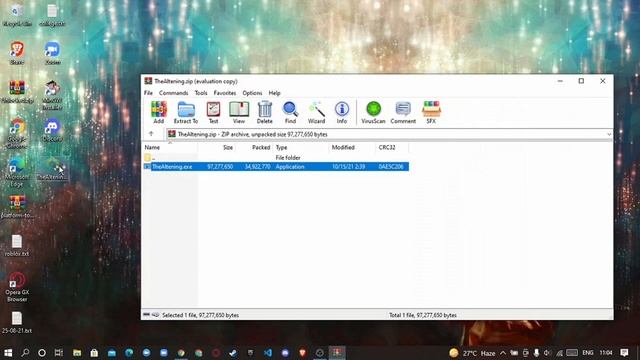The width and height of the screenshot is (640, 360).
Task: Click the Add toolbar icon
Action: click(158, 112)
